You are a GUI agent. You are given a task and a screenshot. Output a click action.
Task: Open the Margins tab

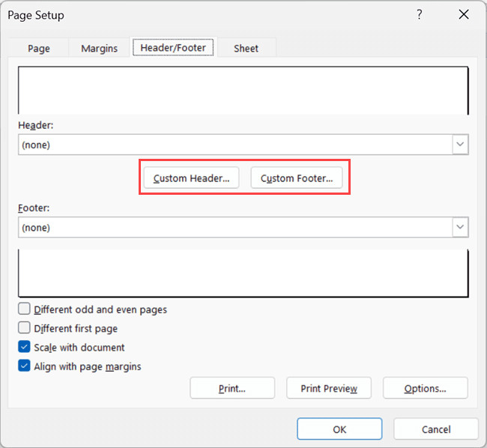(99, 48)
